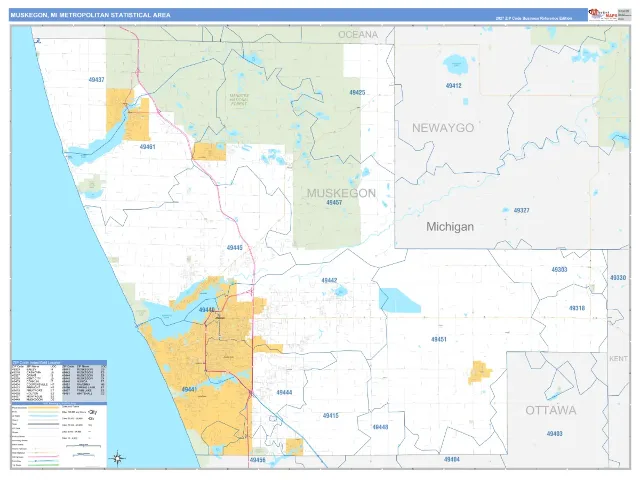
Task: Select ZIP code 49318 label
Action: pos(577,308)
